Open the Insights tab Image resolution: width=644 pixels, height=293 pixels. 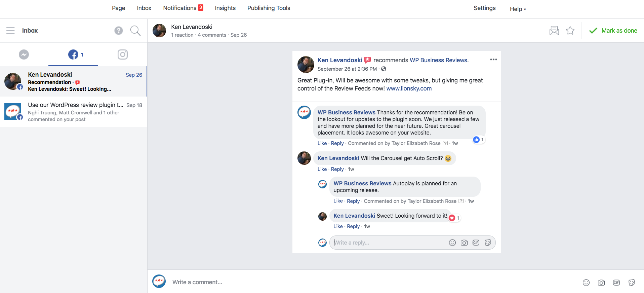pos(225,8)
